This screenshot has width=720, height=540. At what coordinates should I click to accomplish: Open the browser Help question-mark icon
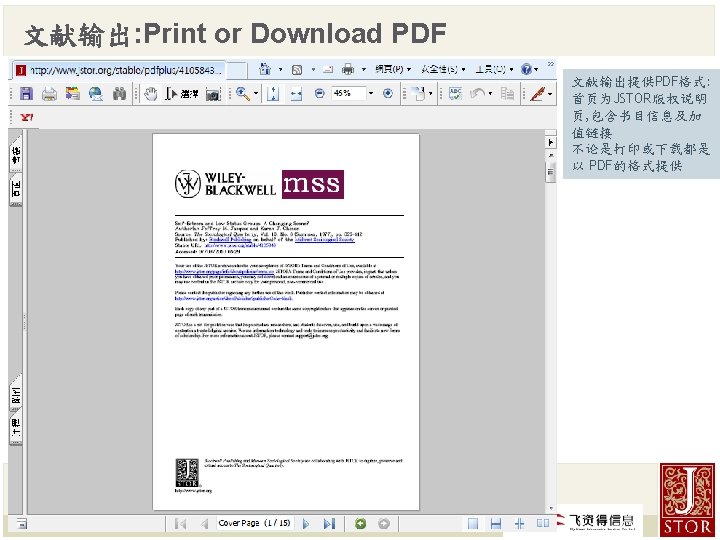(x=526, y=69)
